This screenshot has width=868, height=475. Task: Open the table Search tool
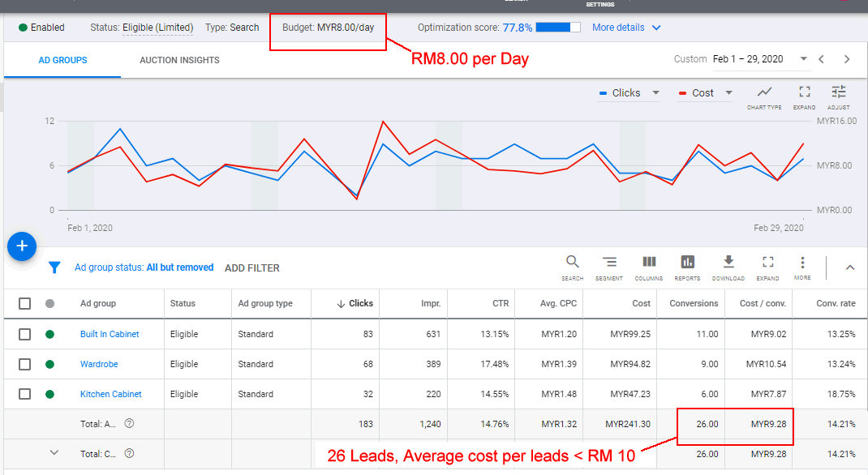pos(572,266)
